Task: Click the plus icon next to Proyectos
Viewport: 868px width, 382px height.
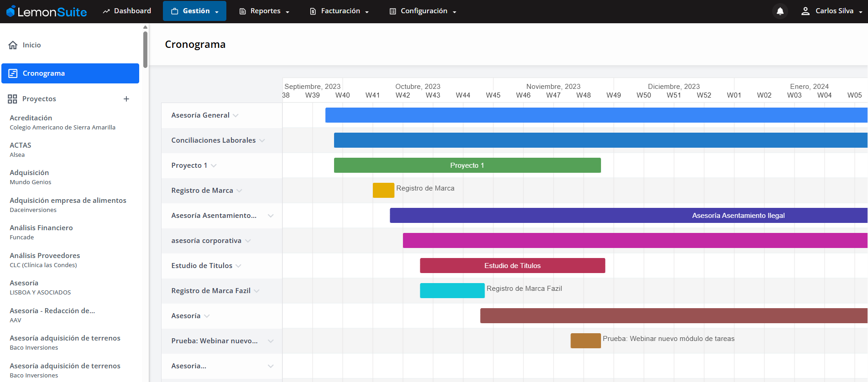Action: pyautogui.click(x=126, y=99)
